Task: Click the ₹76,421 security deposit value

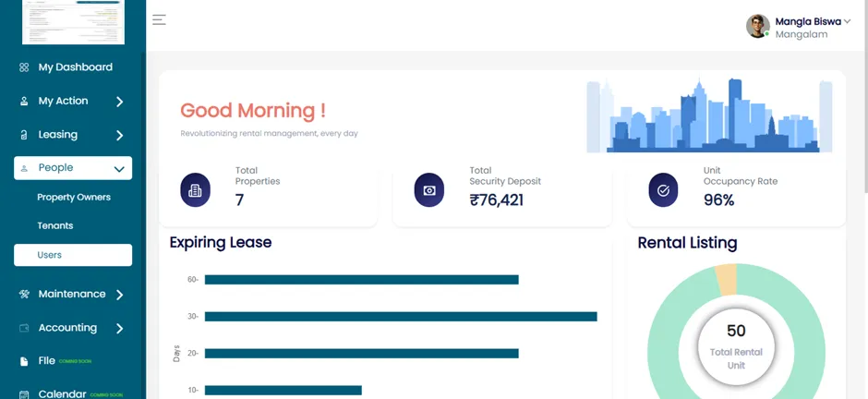Action: click(x=497, y=199)
